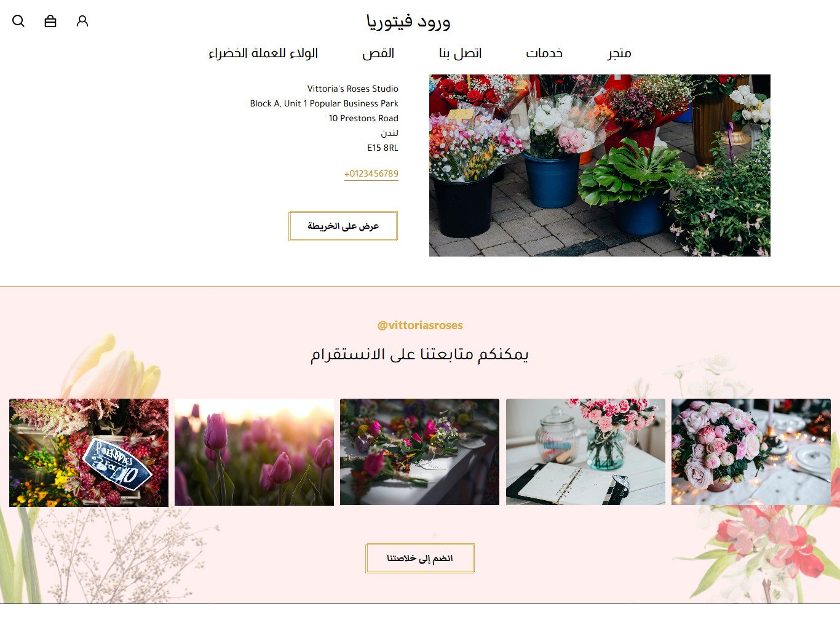Open the user account icon
Screen dimensions: 840x630
click(82, 21)
